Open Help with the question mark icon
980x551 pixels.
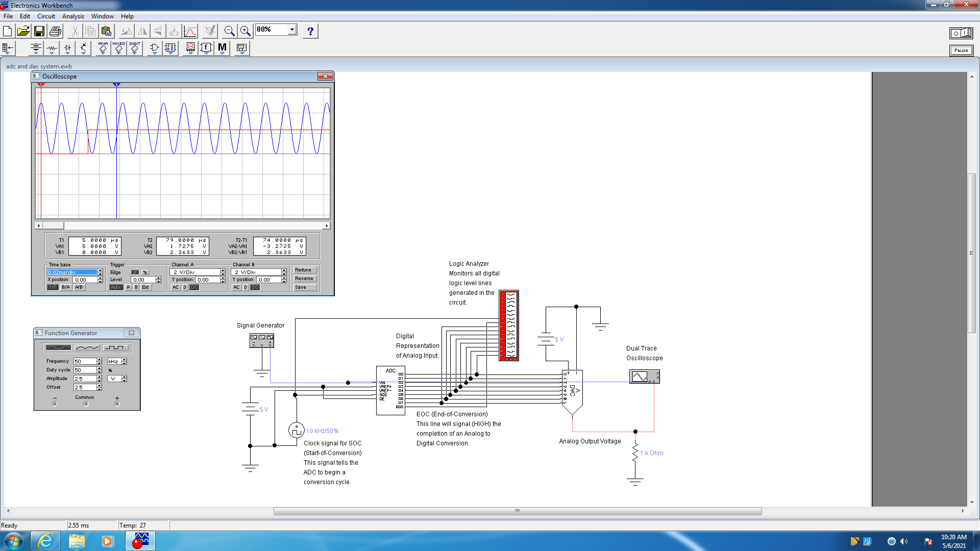click(x=310, y=31)
